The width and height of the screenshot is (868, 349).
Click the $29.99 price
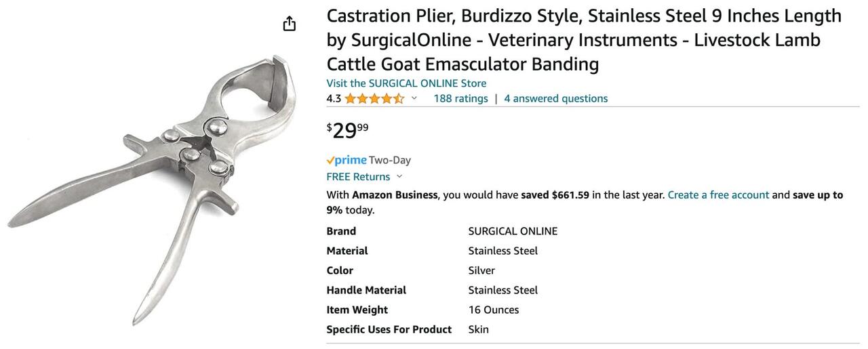point(348,129)
